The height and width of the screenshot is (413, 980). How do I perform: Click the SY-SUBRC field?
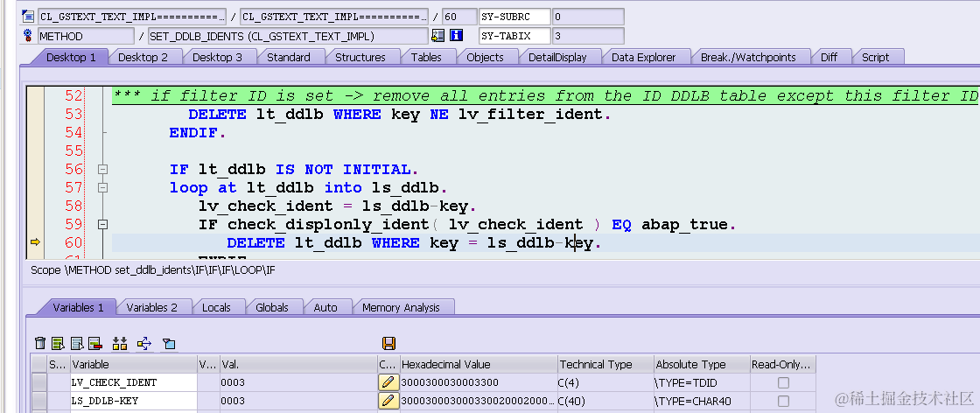point(514,17)
